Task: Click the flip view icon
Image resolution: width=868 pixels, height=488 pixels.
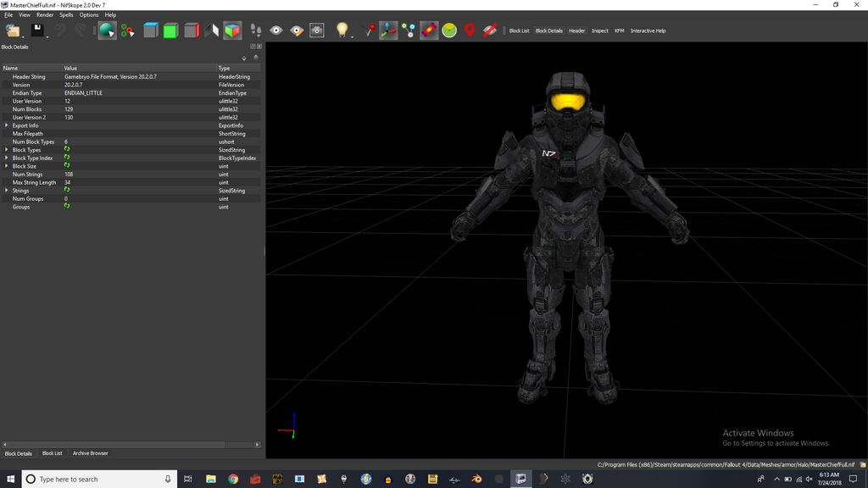Action: tap(211, 30)
